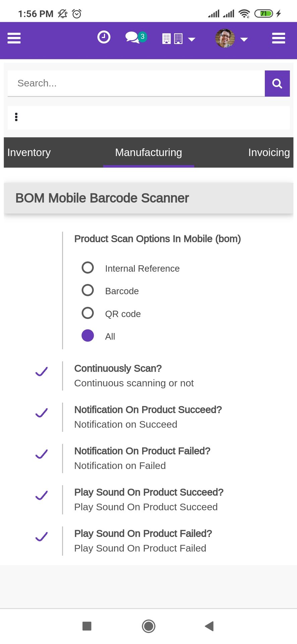Expand the company switcher dropdown arrow
Viewport: 297px width, 644px height.
(x=192, y=40)
